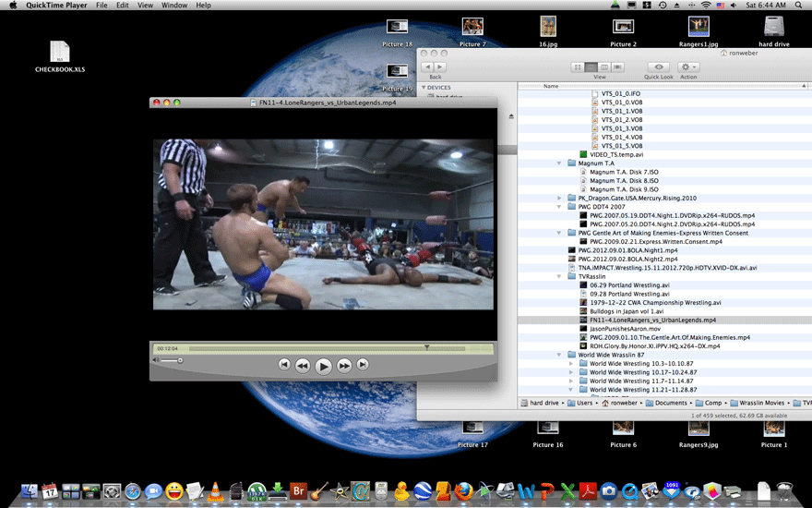The image size is (812, 508).
Task: Click Documents in the Finder path bar
Action: [671, 403]
